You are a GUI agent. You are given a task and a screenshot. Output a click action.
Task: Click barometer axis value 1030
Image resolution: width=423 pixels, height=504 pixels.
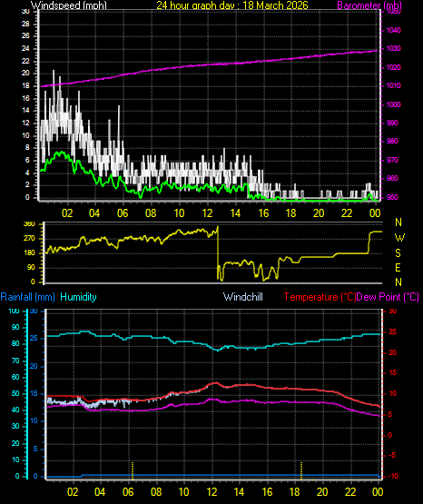pos(393,48)
